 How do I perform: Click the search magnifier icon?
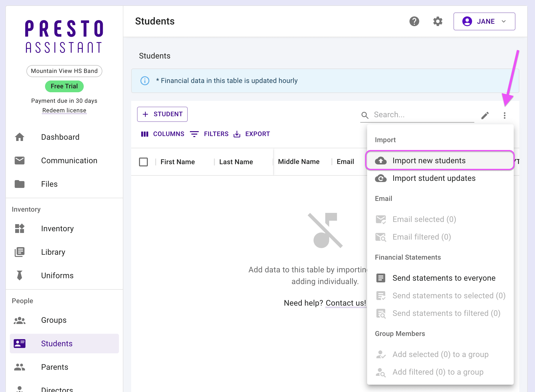pyautogui.click(x=365, y=115)
